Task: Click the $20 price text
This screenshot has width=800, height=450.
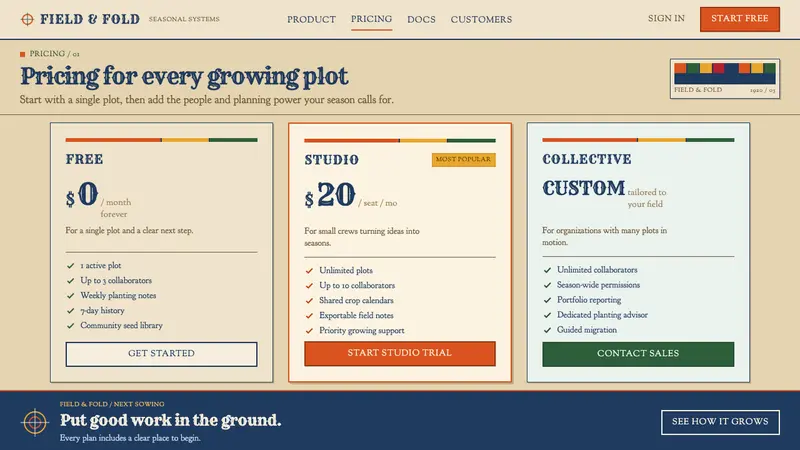Action: point(330,195)
